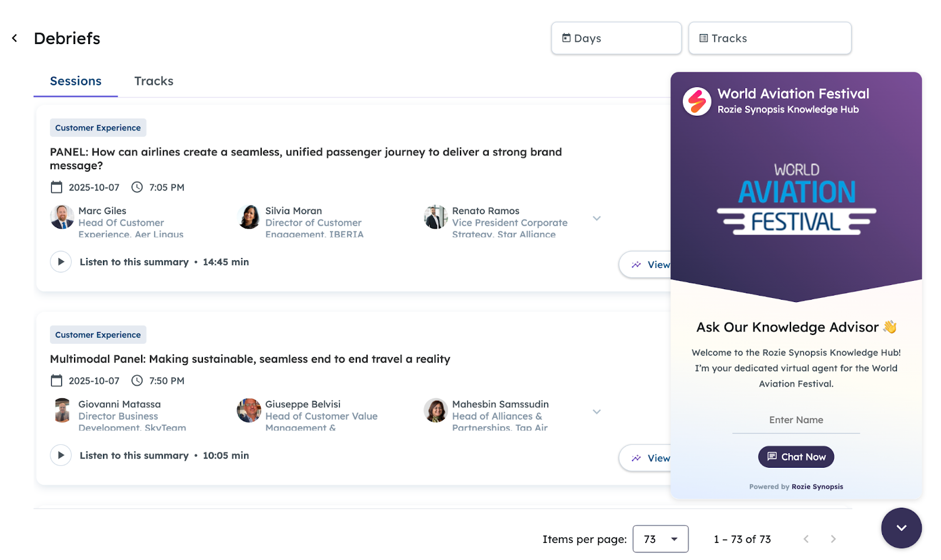The width and height of the screenshot is (941, 560).
Task: Open Marc Giles speaker photo
Action: coord(62,217)
